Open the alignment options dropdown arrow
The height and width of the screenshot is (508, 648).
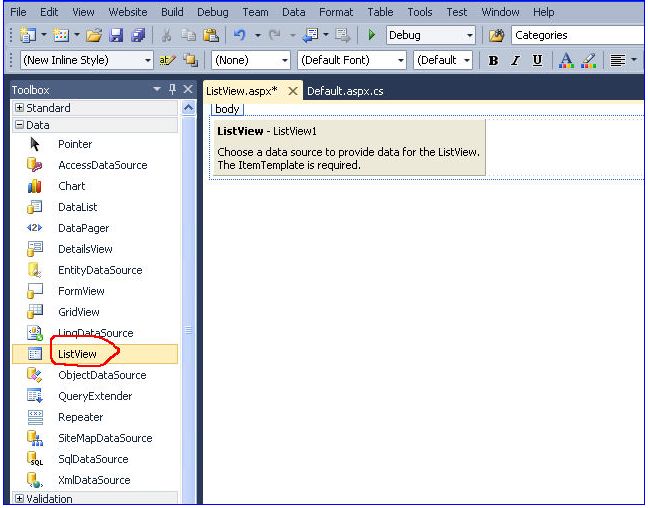[634, 61]
